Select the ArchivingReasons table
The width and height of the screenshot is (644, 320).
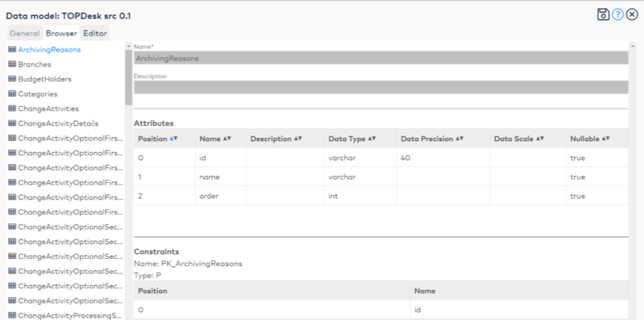[x=49, y=50]
